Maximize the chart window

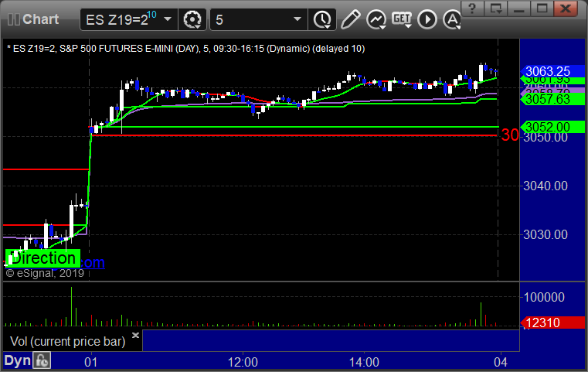[542, 9]
